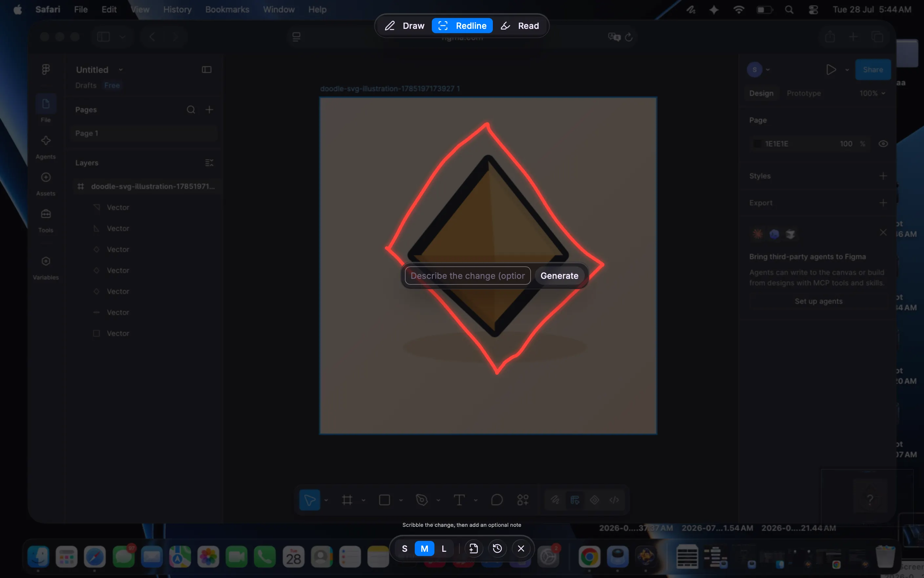Image resolution: width=924 pixels, height=578 pixels.
Task: Select Figma Move tool in toolbar
Action: pos(310,500)
